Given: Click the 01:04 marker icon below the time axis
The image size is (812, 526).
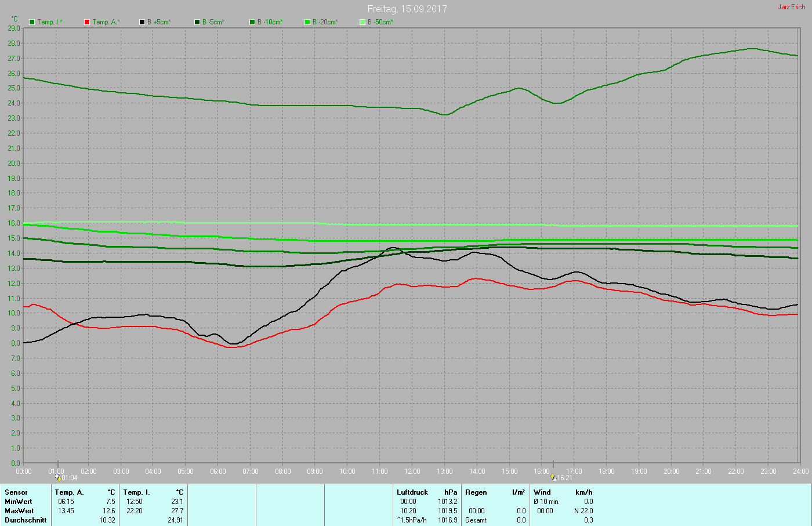Looking at the screenshot, I should 59,477.
